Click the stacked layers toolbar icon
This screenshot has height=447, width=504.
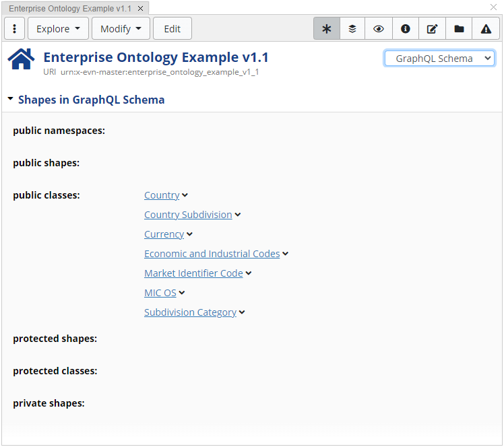[x=352, y=29]
